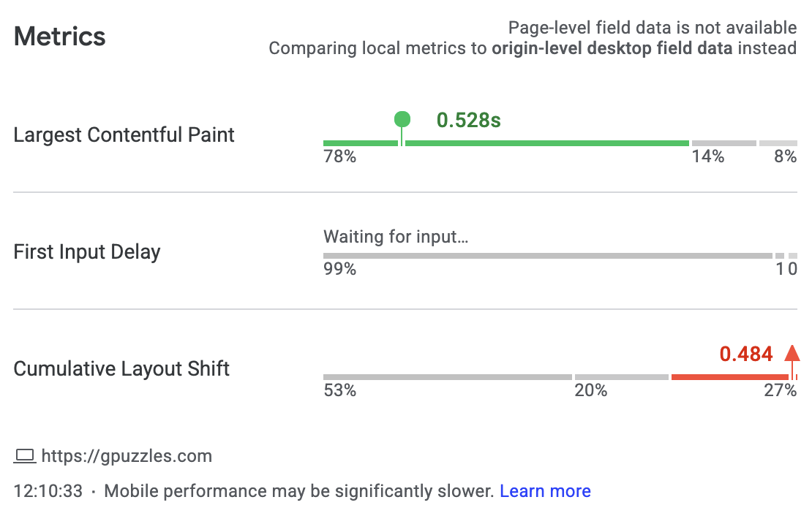This screenshot has width=812, height=516.
Task: Click the gray 8% LCP bar segment
Action: click(x=778, y=143)
